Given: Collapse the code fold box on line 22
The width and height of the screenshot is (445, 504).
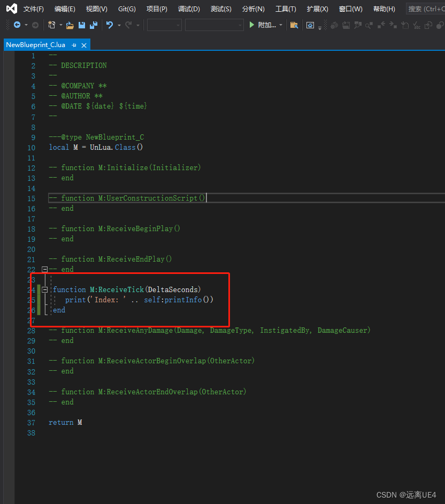Looking at the screenshot, I should click(x=44, y=269).
